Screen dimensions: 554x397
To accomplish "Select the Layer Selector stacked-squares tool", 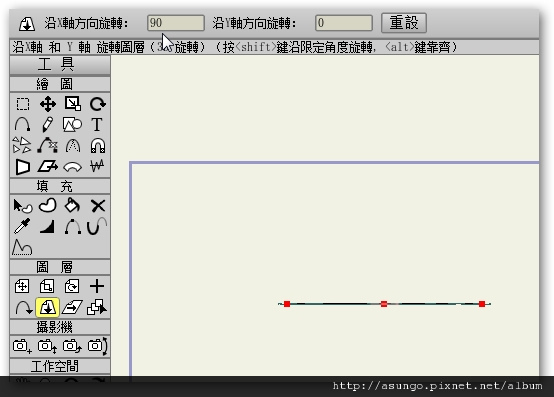I will coord(97,307).
